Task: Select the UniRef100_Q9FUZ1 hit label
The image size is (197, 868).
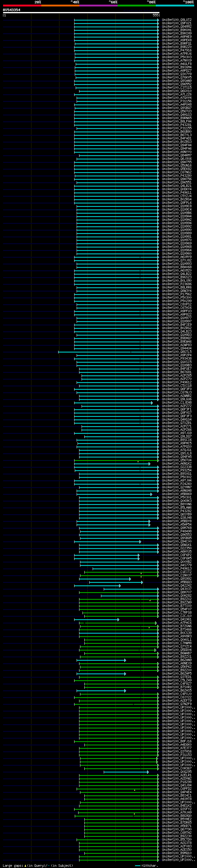Action: pos(177,23)
